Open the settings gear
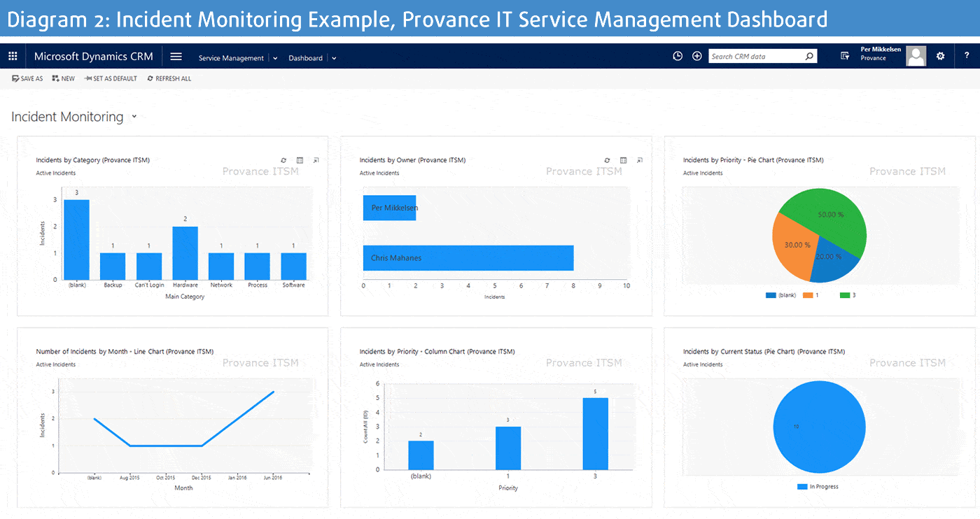Viewport: 980px width, 519px height. tap(941, 57)
